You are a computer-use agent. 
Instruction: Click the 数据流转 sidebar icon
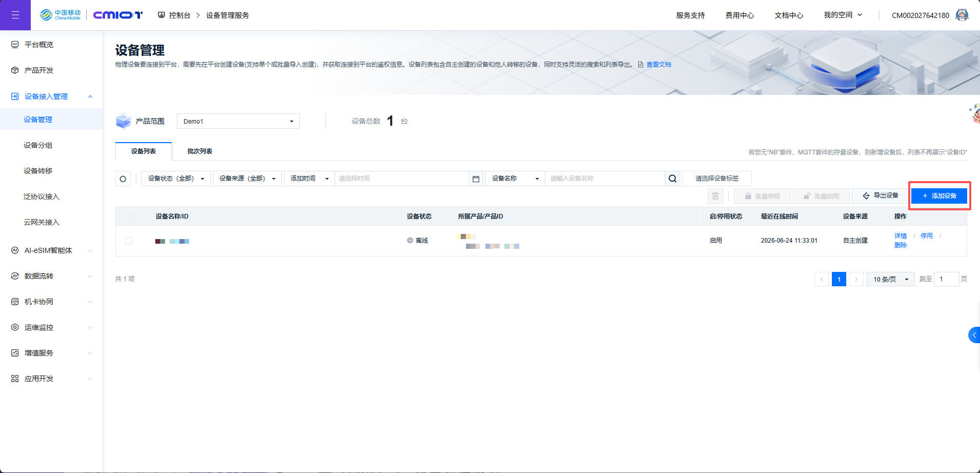[15, 276]
